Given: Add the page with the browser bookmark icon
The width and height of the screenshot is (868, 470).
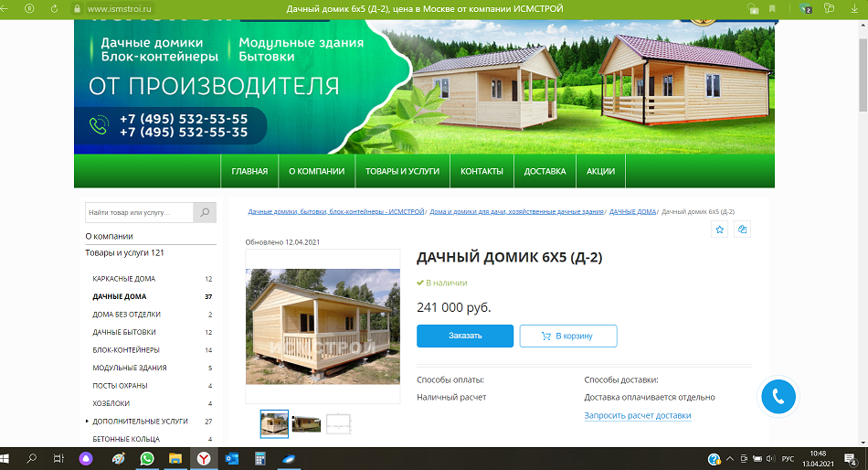Looking at the screenshot, I should tap(772, 9).
